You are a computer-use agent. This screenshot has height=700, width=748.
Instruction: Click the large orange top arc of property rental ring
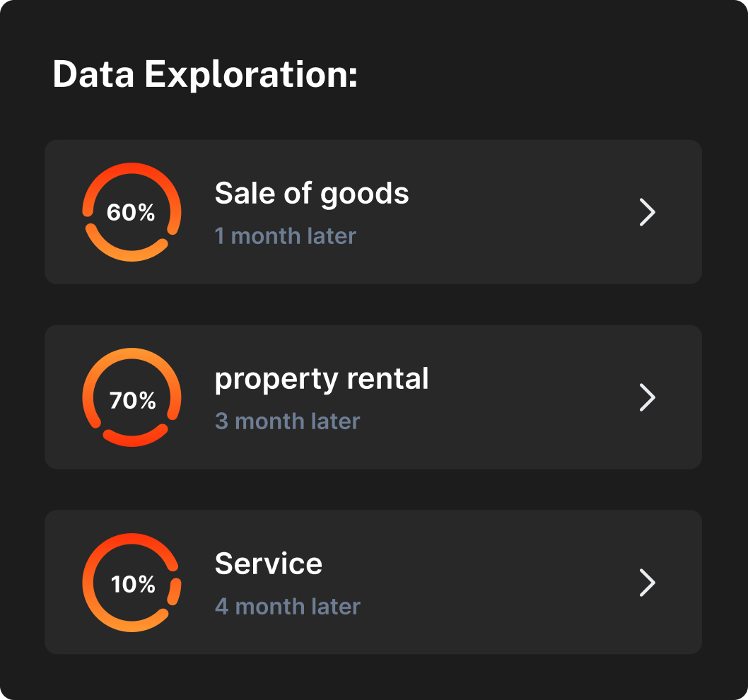coord(132,354)
